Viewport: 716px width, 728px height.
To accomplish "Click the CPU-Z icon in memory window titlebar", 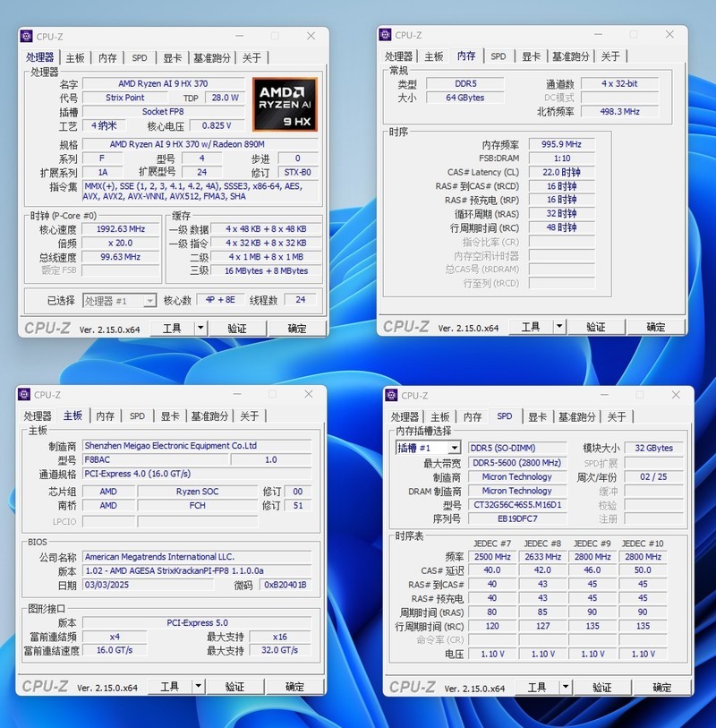I will coord(387,35).
